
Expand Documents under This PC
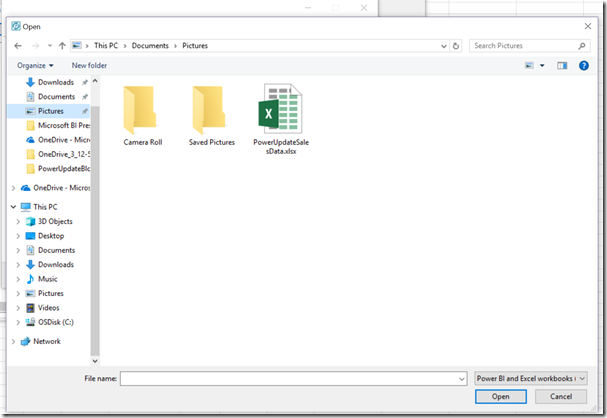pyautogui.click(x=18, y=250)
